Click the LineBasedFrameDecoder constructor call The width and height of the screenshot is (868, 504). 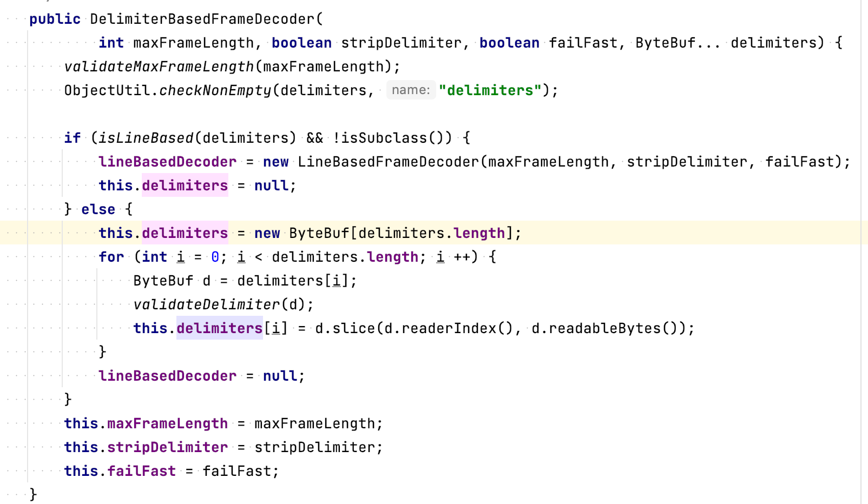point(388,162)
